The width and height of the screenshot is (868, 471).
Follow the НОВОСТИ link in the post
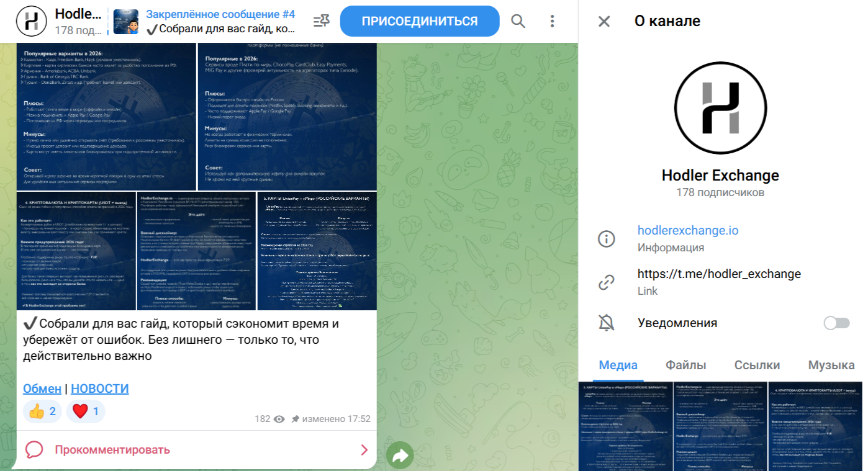(99, 388)
